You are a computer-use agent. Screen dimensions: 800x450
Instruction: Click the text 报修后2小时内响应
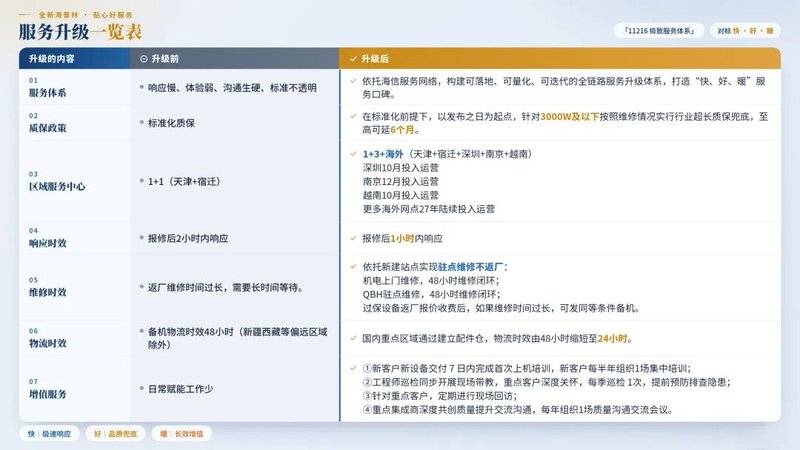(188, 238)
